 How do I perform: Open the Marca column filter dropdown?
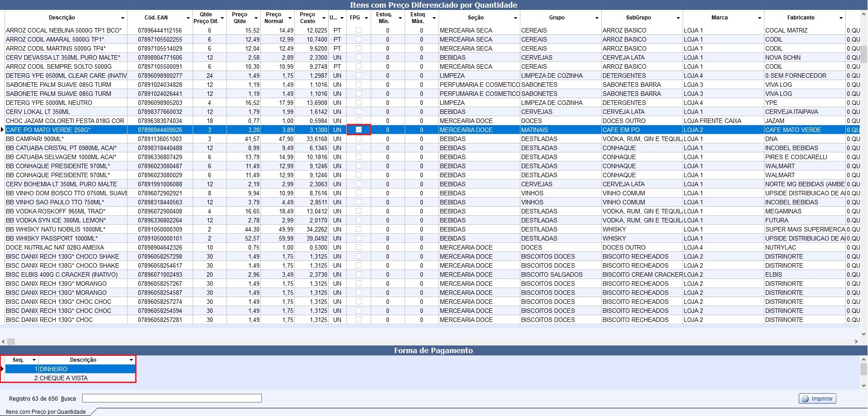(759, 18)
